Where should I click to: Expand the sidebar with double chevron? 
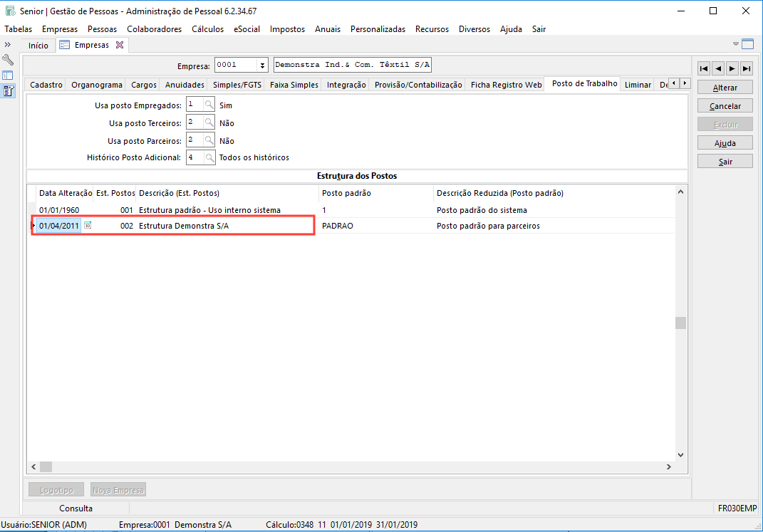pyautogui.click(x=8, y=45)
